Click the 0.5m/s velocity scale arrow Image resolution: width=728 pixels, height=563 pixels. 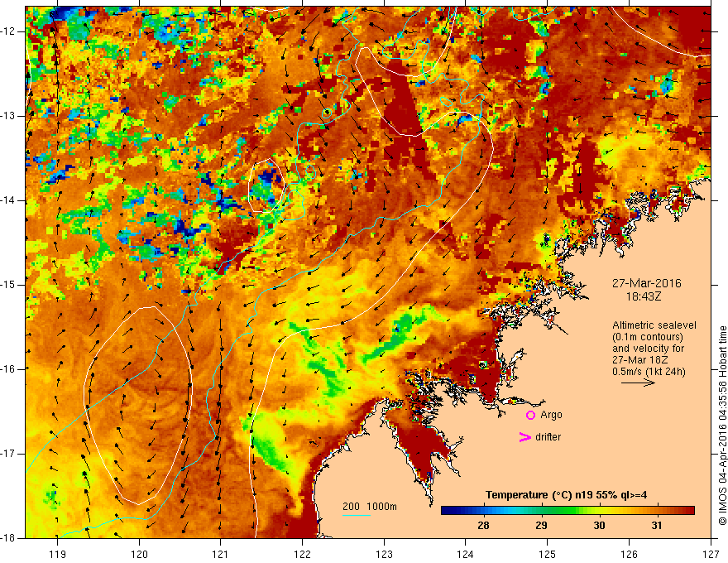(x=638, y=383)
